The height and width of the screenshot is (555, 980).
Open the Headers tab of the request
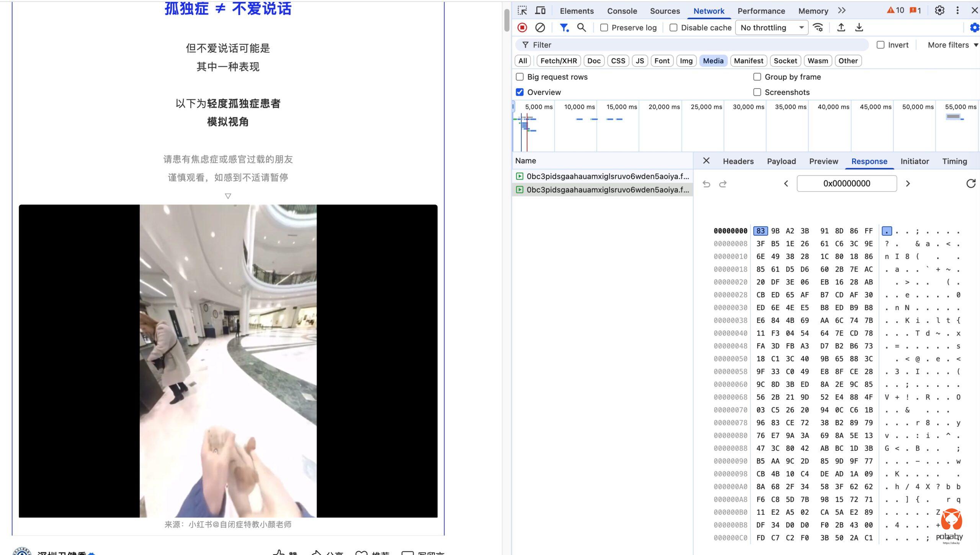coord(738,161)
